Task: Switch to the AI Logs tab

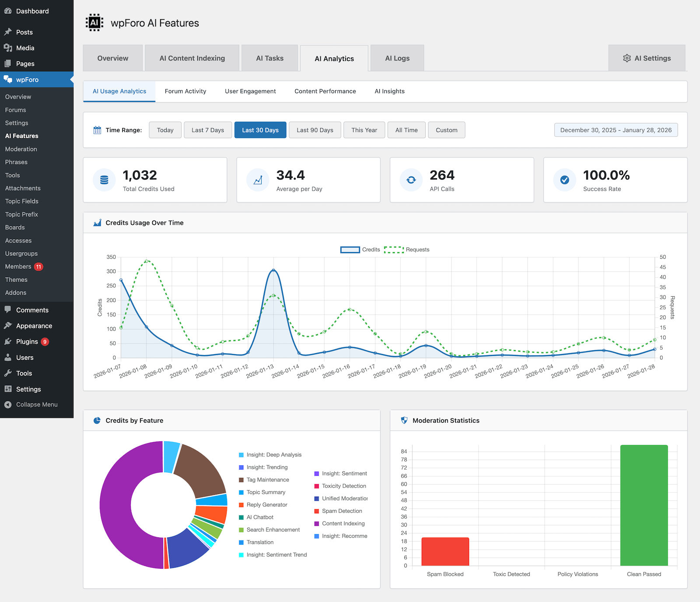Action: (396, 58)
